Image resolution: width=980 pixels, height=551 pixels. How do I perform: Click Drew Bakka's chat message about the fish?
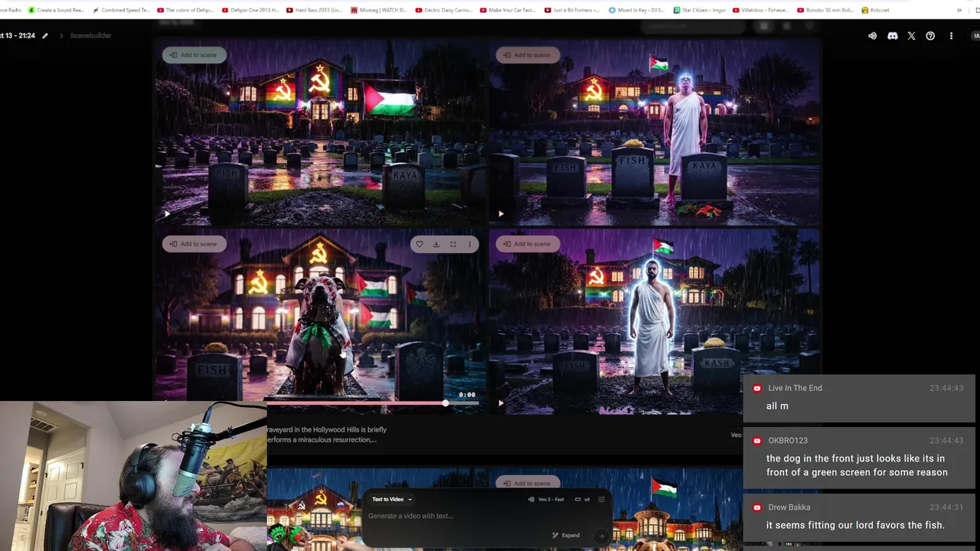click(x=855, y=525)
